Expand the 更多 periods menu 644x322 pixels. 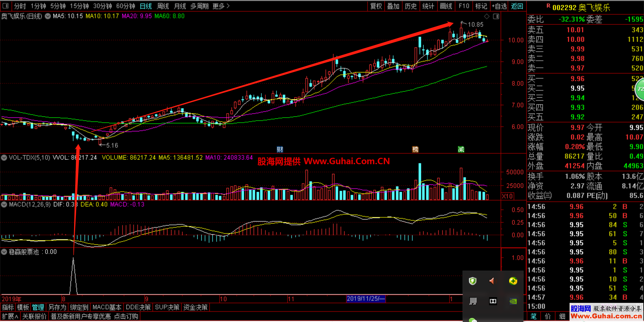coord(221,6)
